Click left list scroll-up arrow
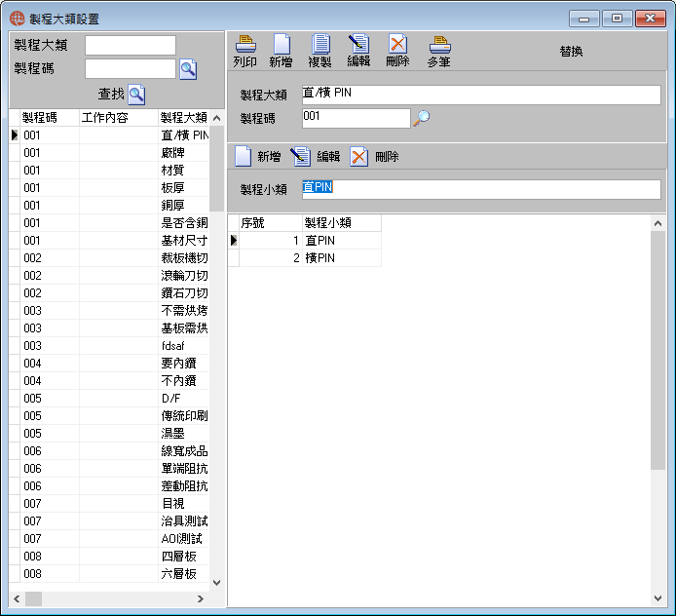 click(x=217, y=118)
